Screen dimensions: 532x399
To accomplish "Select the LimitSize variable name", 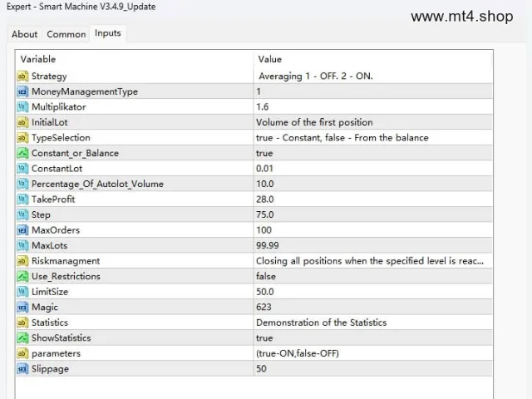I will click(50, 292).
